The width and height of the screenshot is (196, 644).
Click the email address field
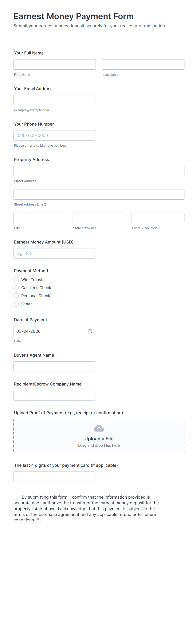pos(54,100)
